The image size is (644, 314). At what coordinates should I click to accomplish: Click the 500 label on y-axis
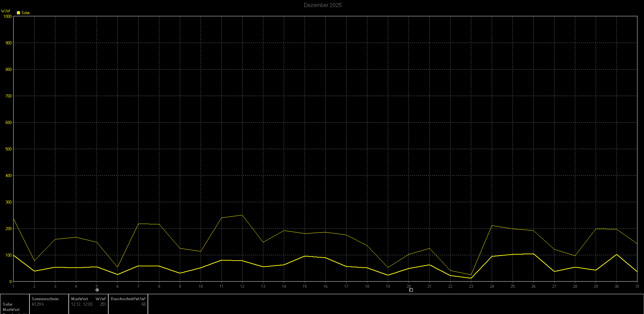pos(8,149)
